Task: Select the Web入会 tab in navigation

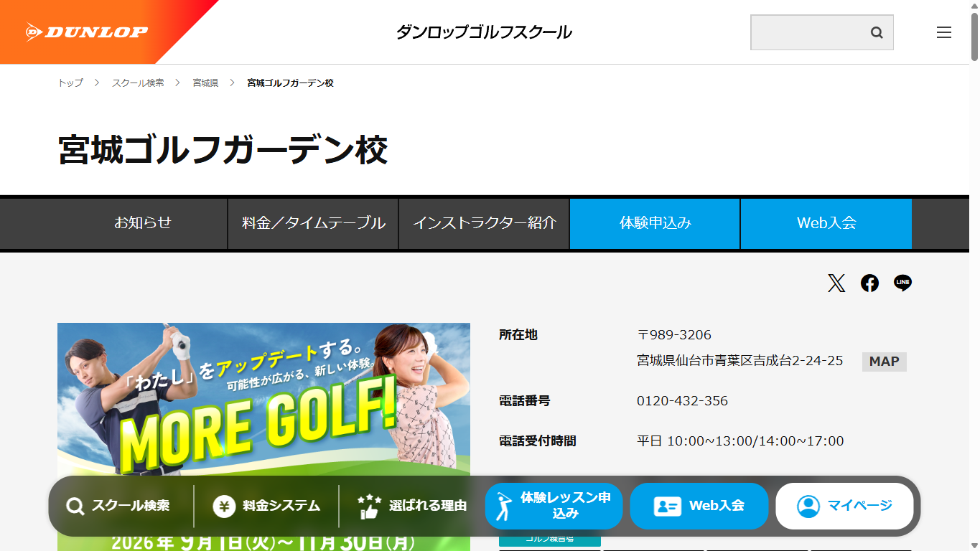Action: pyautogui.click(x=826, y=223)
